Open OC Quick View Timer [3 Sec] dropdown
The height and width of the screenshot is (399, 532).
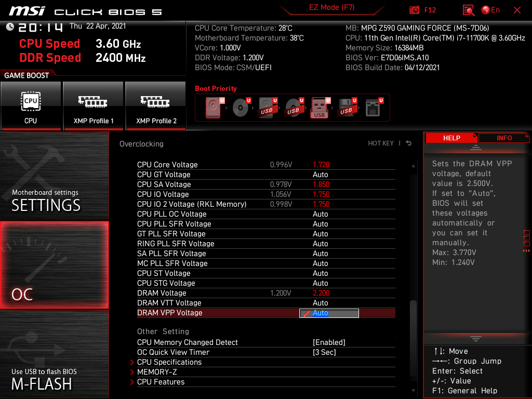click(324, 352)
